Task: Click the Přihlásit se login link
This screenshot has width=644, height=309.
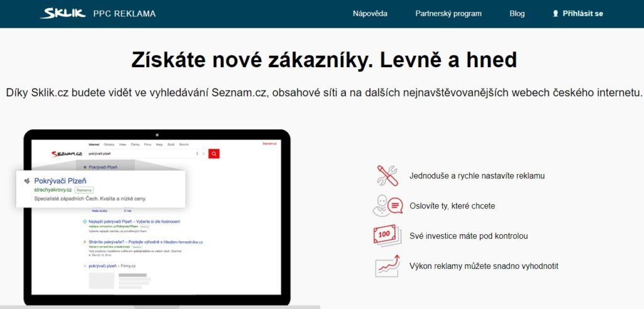Action: tap(582, 13)
